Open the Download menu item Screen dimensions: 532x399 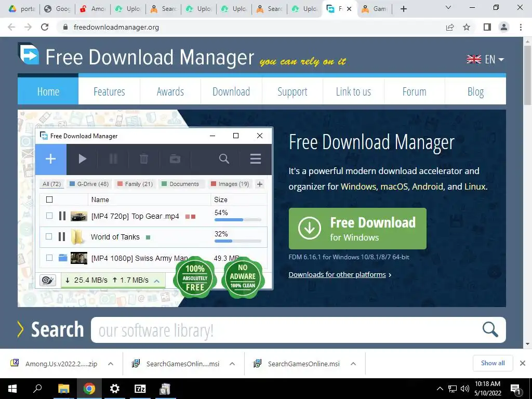pos(231,91)
